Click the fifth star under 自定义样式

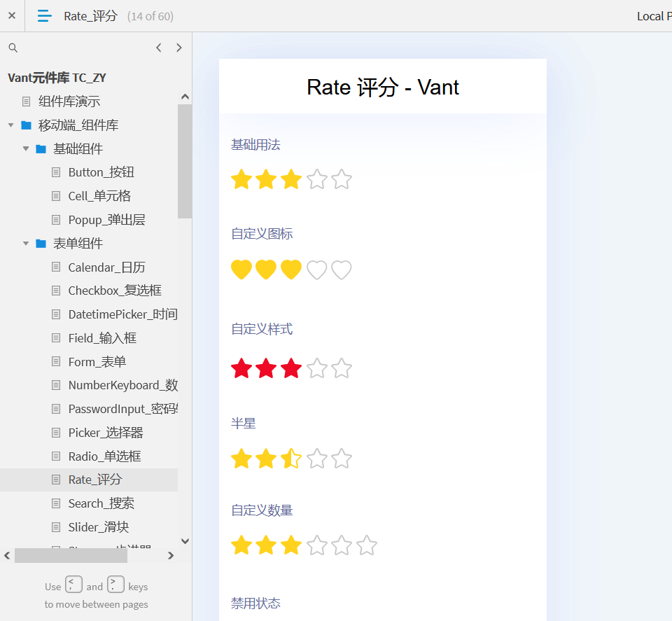coord(342,368)
